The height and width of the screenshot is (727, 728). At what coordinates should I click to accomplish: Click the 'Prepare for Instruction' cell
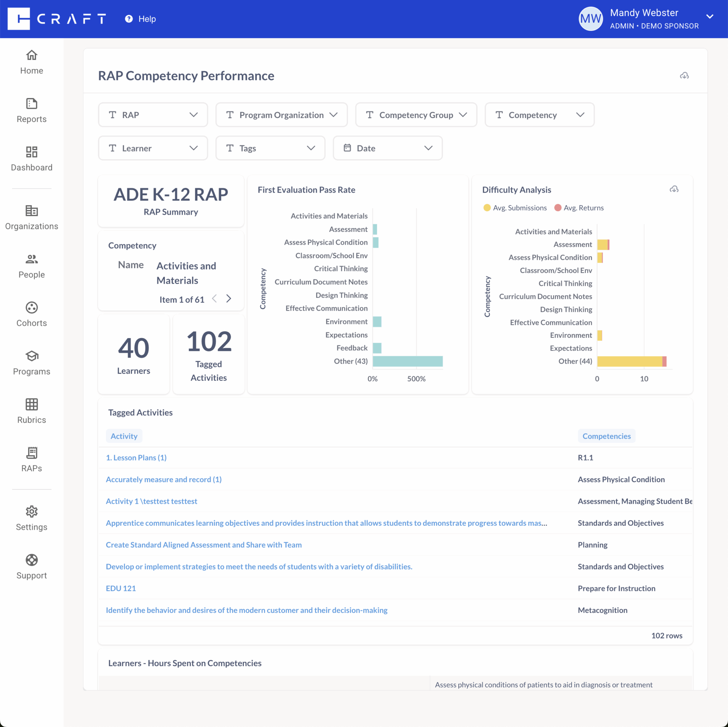point(616,588)
